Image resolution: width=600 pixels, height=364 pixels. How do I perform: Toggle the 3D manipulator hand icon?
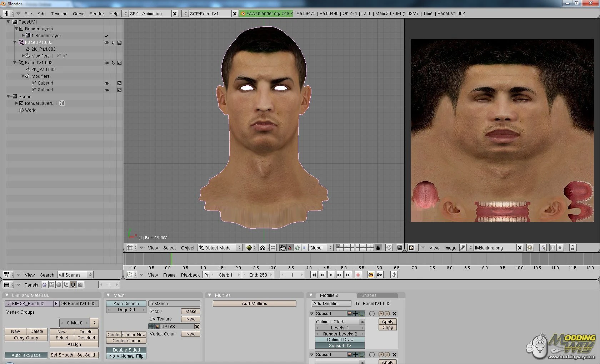pyautogui.click(x=283, y=248)
